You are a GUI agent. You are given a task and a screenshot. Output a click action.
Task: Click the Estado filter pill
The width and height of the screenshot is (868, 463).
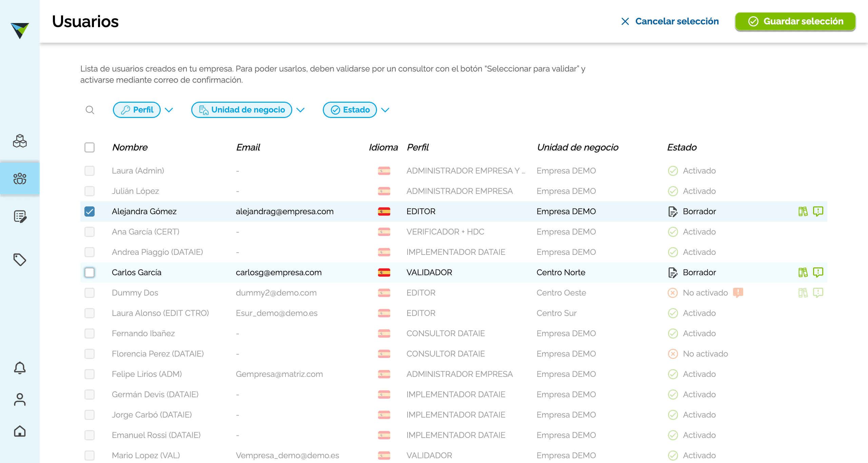pyautogui.click(x=350, y=110)
